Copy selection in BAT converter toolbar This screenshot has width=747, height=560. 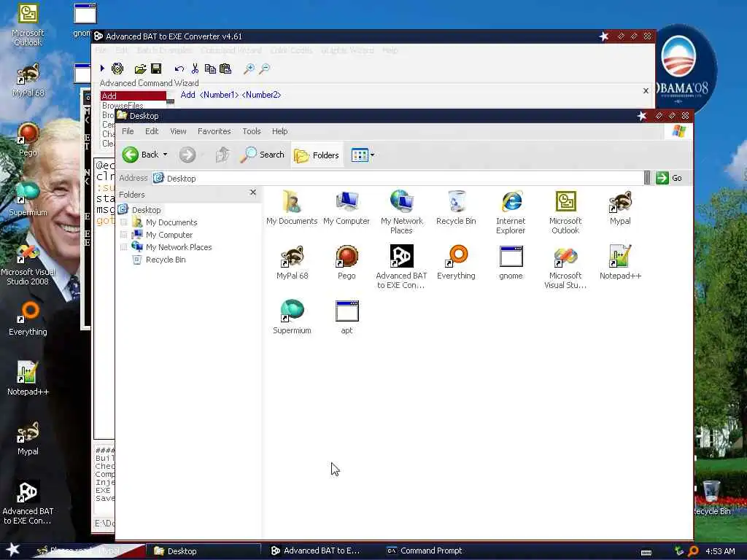pos(210,69)
